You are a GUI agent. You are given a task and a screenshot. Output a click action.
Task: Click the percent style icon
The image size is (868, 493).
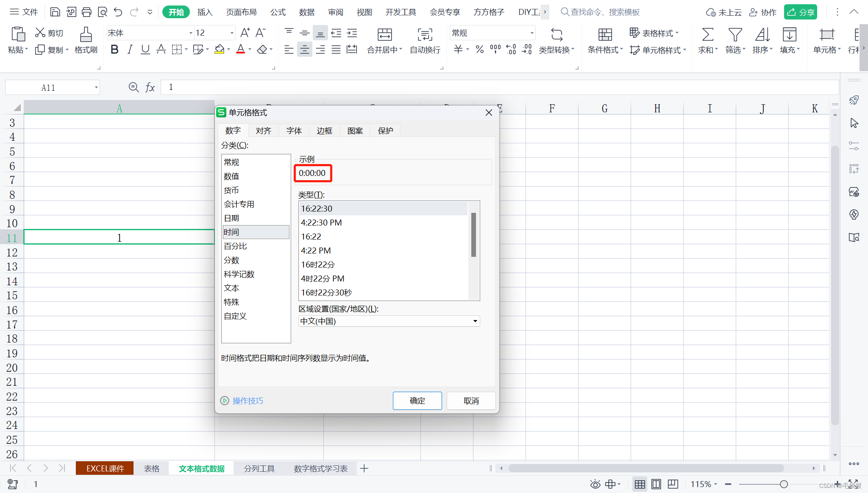pos(479,50)
